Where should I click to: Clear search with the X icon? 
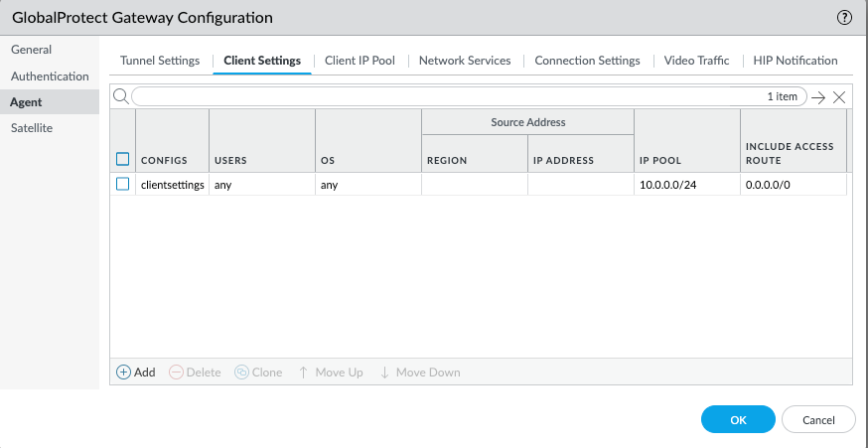839,97
